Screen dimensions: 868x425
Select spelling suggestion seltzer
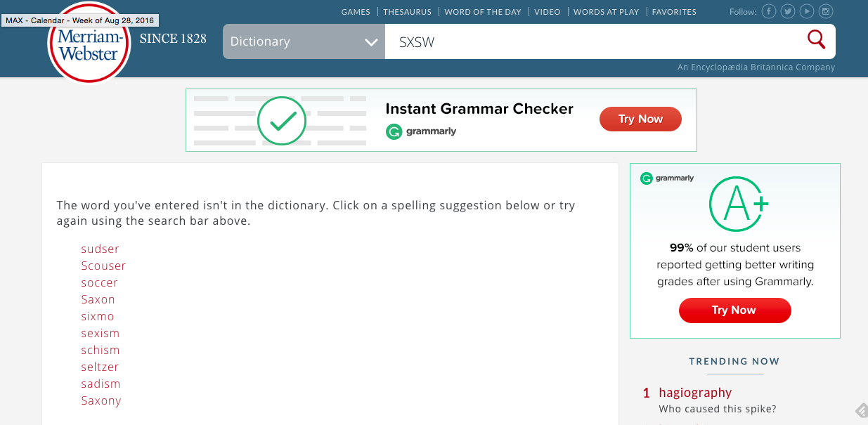(x=100, y=367)
